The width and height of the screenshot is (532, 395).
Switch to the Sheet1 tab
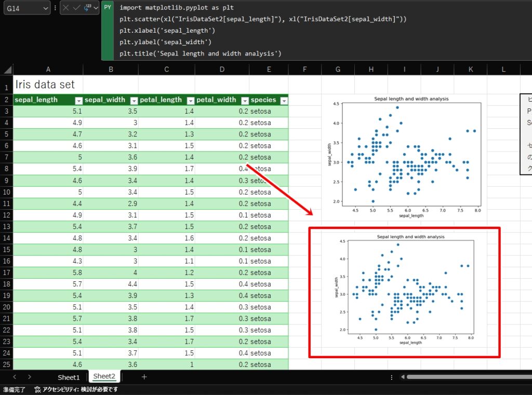coord(68,376)
